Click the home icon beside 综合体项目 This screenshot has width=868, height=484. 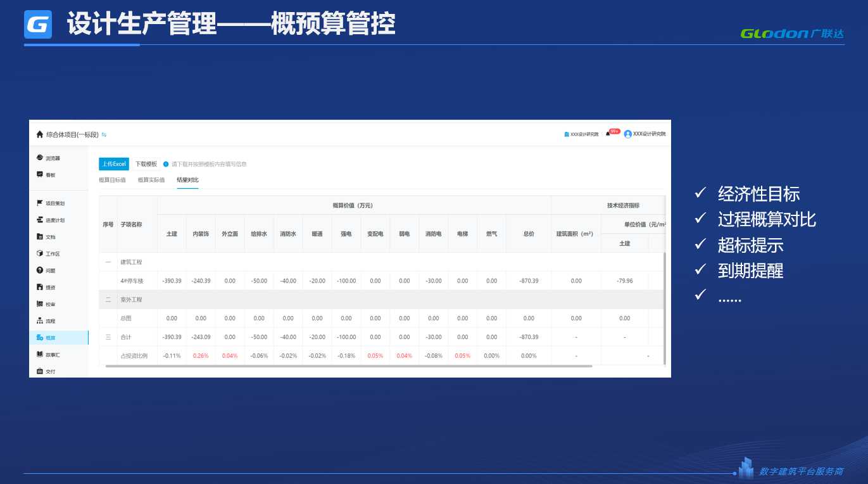(x=40, y=134)
